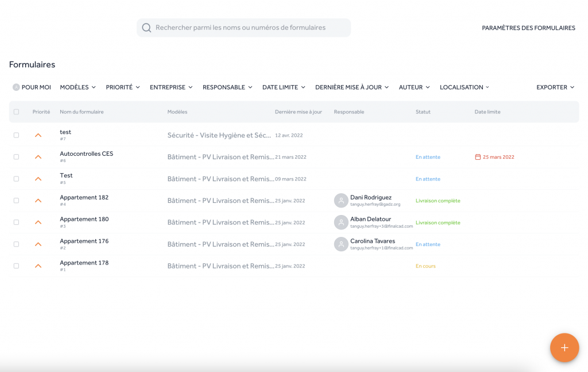Click the red calendar icon for 25 mars 2022
Image resolution: width=588 pixels, height=372 pixels.
coord(478,157)
